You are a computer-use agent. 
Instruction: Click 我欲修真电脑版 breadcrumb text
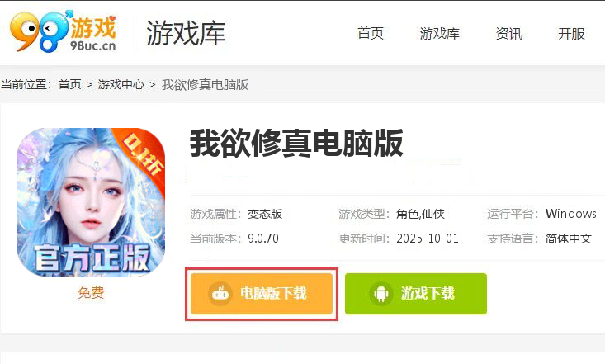coord(205,84)
